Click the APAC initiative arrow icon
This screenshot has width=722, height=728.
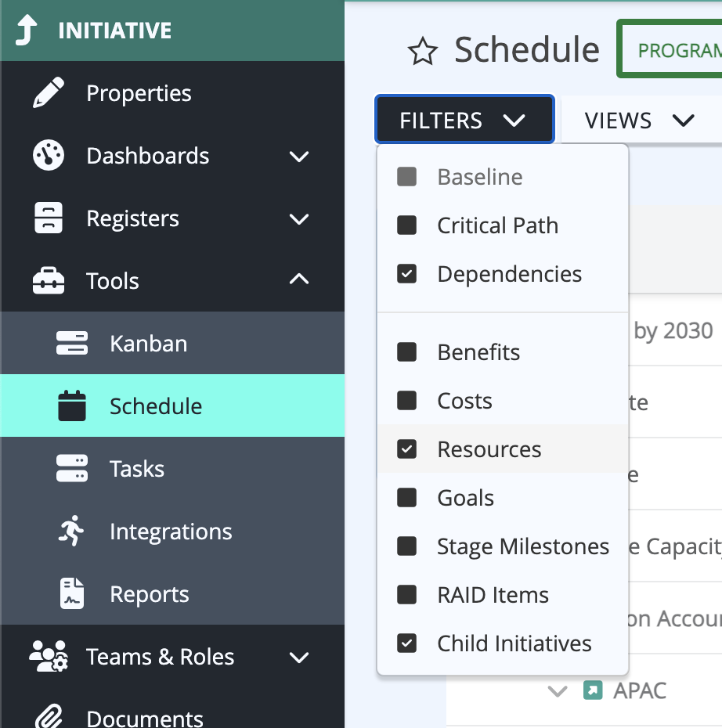click(x=593, y=690)
